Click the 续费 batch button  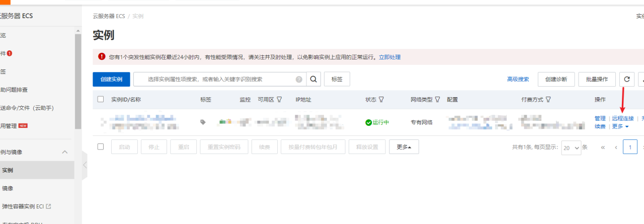(x=265, y=147)
